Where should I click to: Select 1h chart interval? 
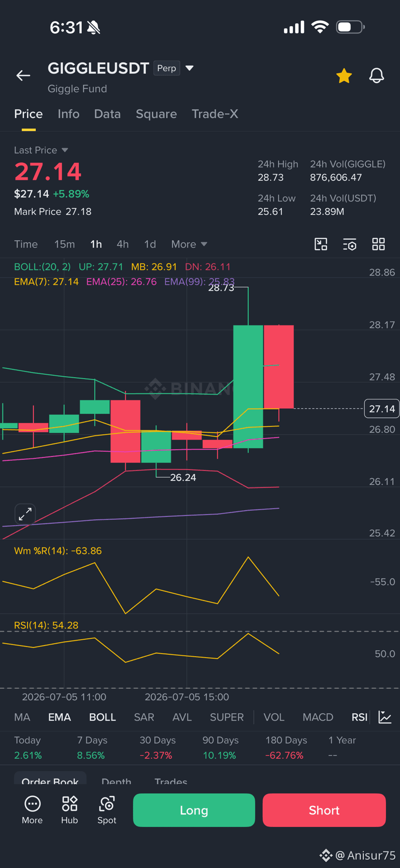tap(96, 244)
